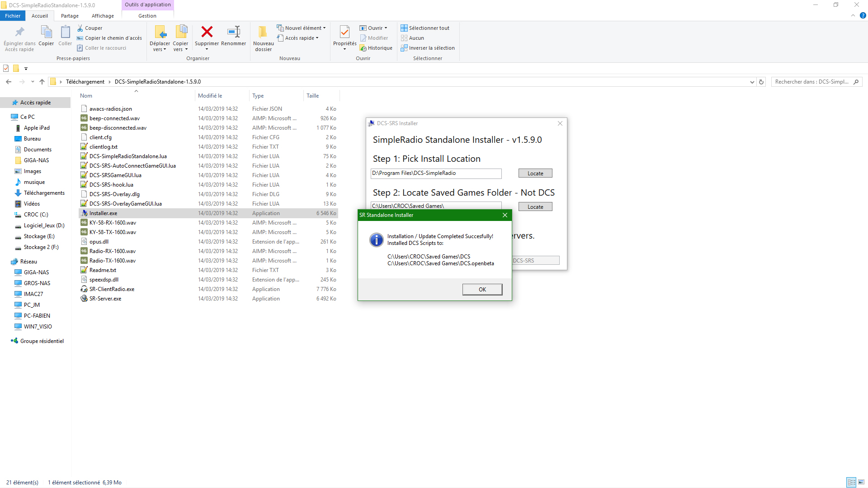This screenshot has height=488, width=868.
Task: Select Logiciel_Jeux (D:) drive
Action: (x=44, y=225)
